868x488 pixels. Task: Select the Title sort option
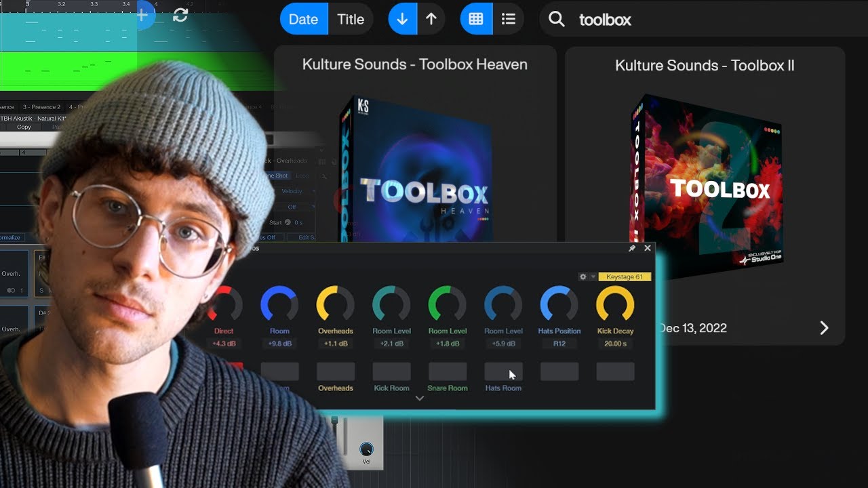[351, 20]
